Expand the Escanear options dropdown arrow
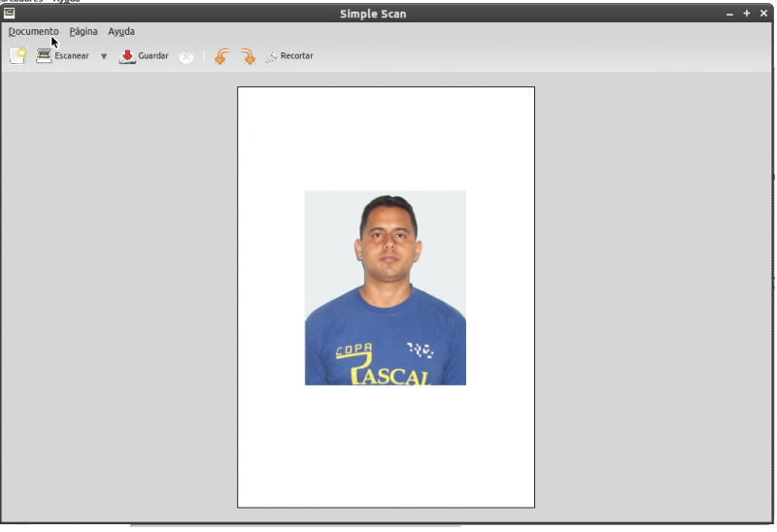Viewport: 777px width, 532px height. tap(104, 56)
